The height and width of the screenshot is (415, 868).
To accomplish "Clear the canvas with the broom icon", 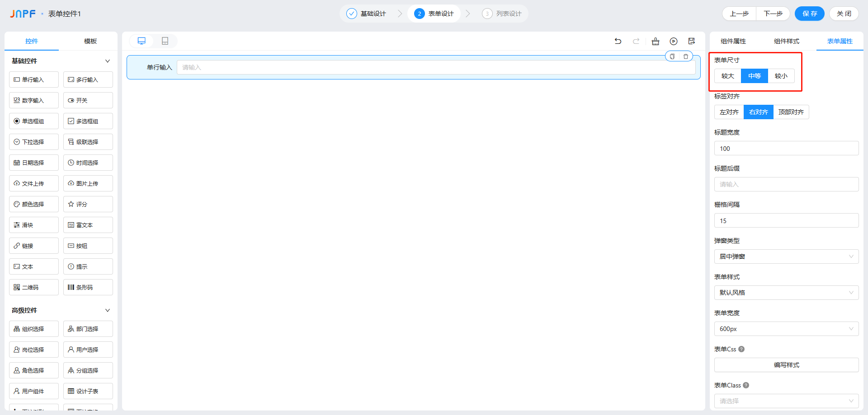I will pos(656,41).
